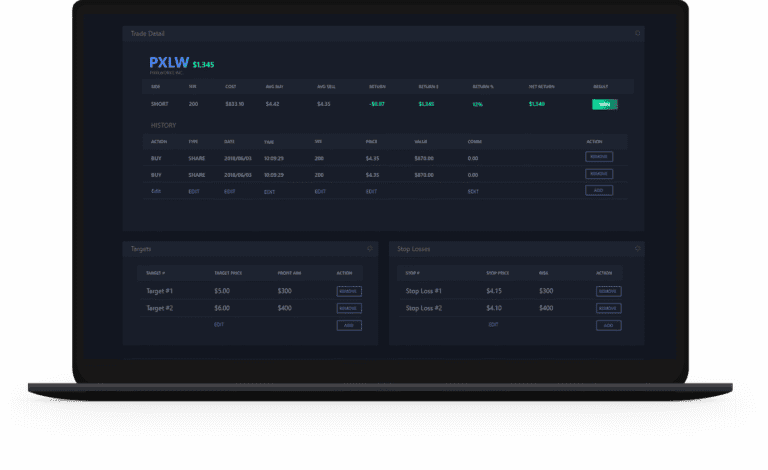Click the PROFIT AIM column header
768x470 pixels.
(289, 273)
